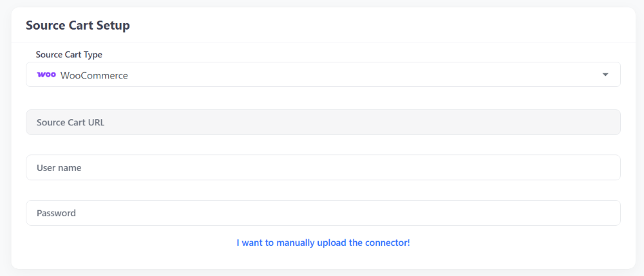Image resolution: width=644 pixels, height=276 pixels.
Task: Click into the Password field
Action: click(323, 213)
